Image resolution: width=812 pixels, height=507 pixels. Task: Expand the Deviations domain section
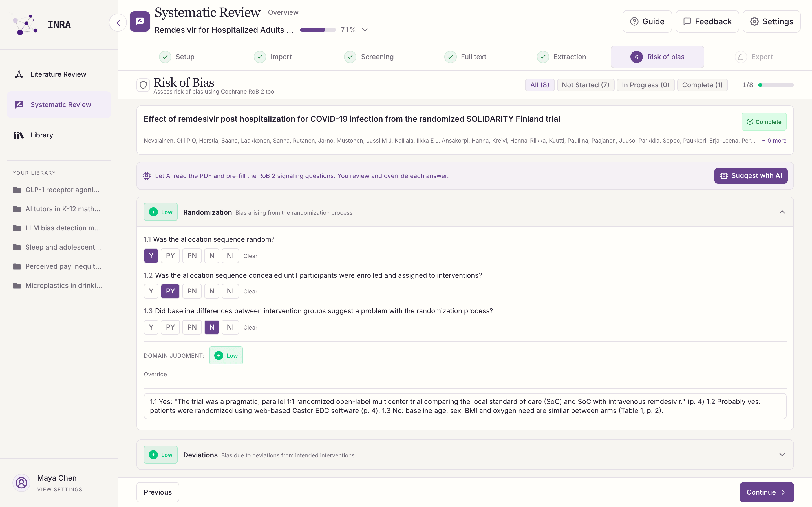tap(782, 455)
